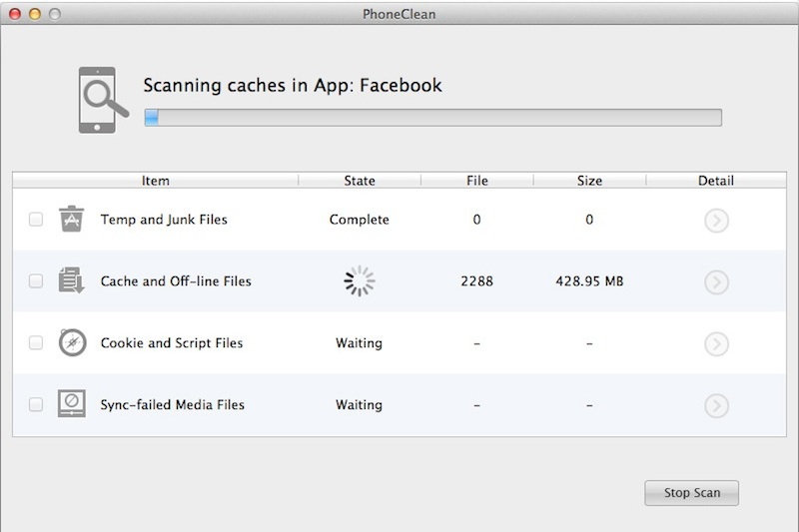Check the Cookie and Script Files checkbox

[36, 343]
